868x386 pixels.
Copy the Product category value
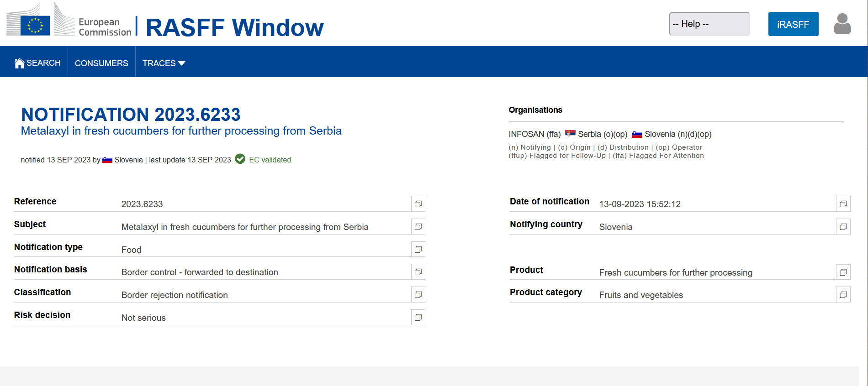click(x=843, y=295)
